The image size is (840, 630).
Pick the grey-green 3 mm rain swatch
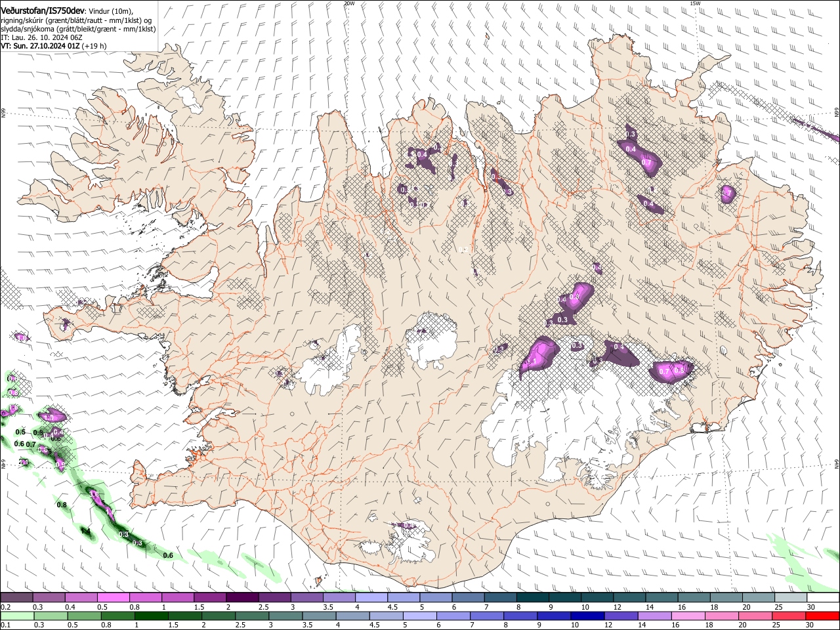click(285, 616)
